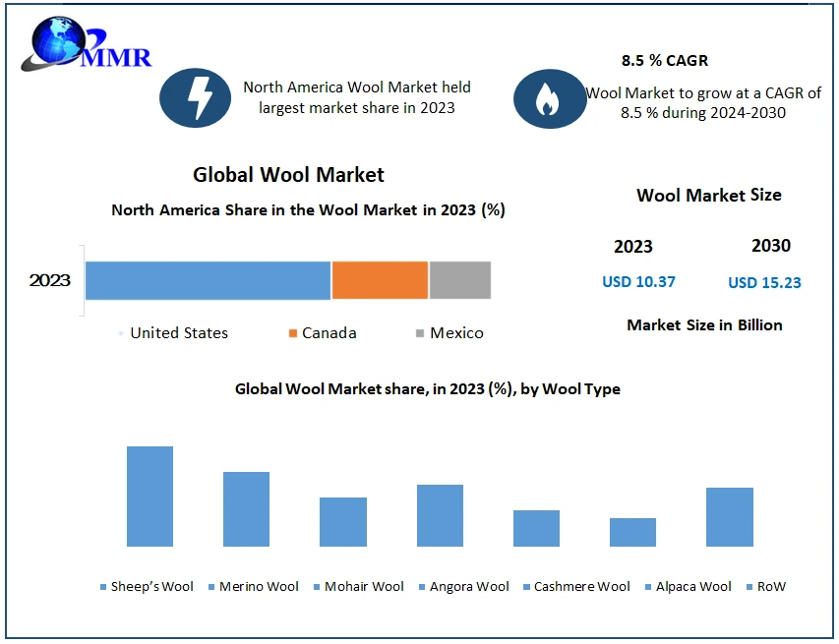Select the gray Mexico bar segment
The width and height of the screenshot is (839, 644).
459,280
